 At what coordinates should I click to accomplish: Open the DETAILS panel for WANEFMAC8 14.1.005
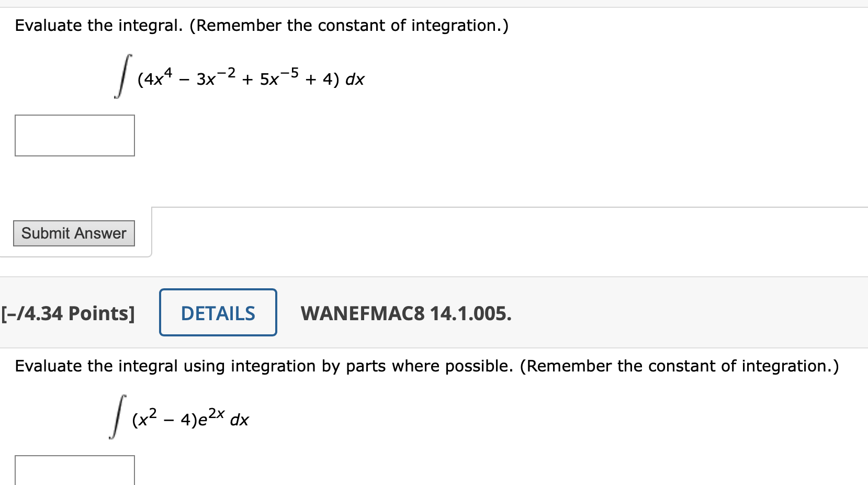[x=218, y=312]
